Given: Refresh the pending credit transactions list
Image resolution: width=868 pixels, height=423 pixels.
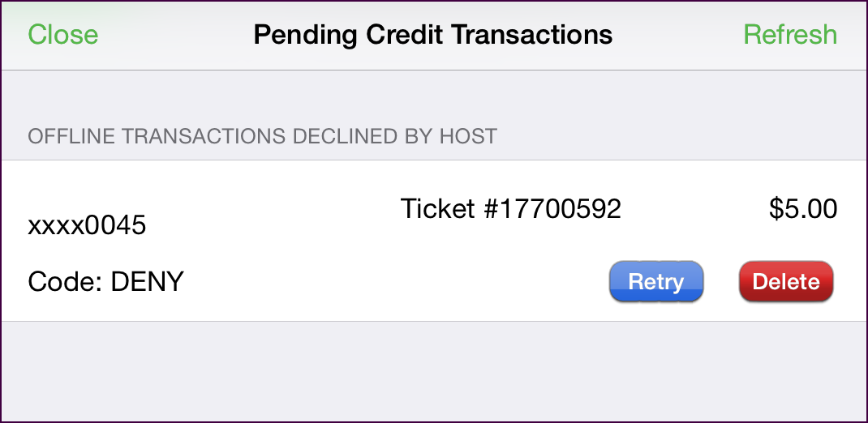Looking at the screenshot, I should (790, 34).
